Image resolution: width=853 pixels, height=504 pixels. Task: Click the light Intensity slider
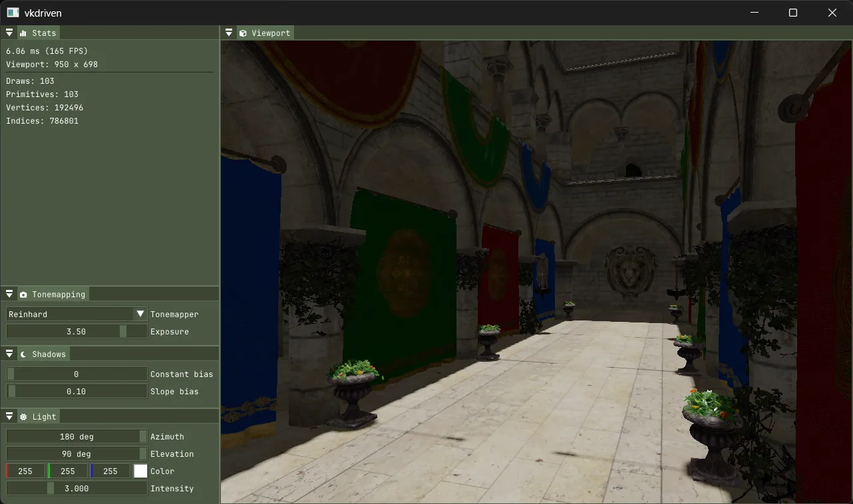(77, 488)
